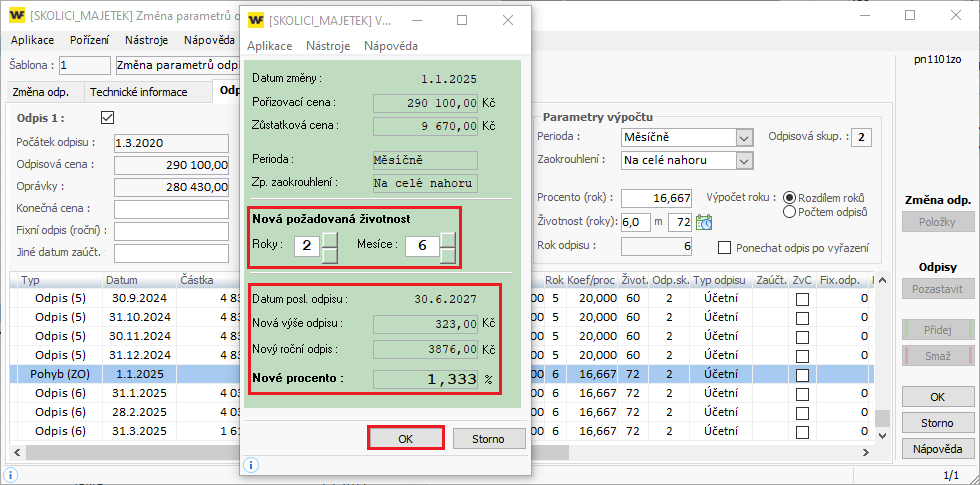
Task: Decrease Mesíce value with the down spinner
Action: click(x=448, y=255)
